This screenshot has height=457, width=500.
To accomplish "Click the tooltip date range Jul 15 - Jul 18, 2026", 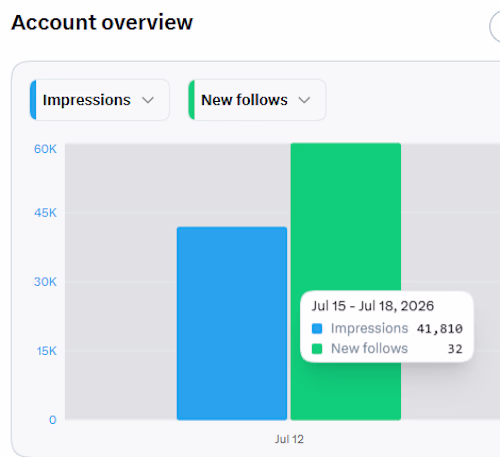I will coord(373,306).
